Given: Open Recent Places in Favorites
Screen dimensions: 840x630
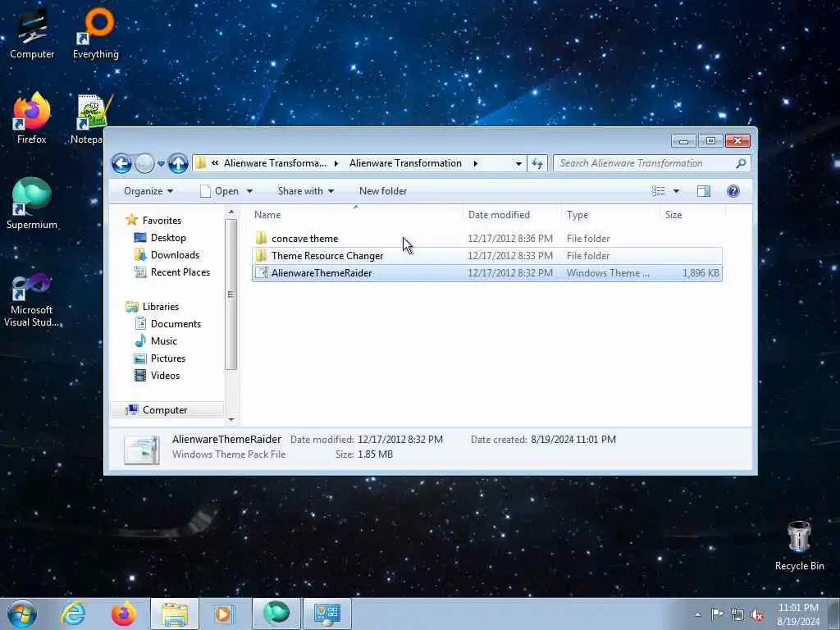Looking at the screenshot, I should tap(180, 272).
